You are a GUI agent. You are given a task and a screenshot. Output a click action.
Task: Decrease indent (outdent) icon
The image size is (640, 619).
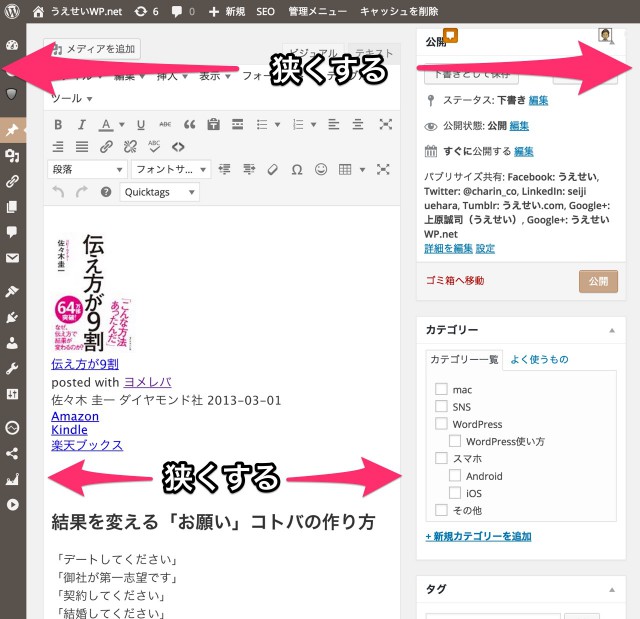(x=224, y=169)
